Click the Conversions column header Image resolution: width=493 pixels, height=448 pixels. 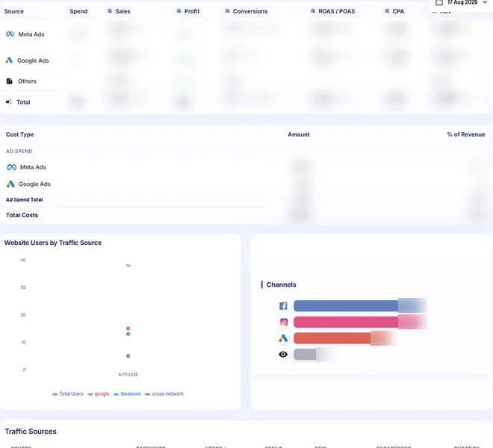click(250, 11)
